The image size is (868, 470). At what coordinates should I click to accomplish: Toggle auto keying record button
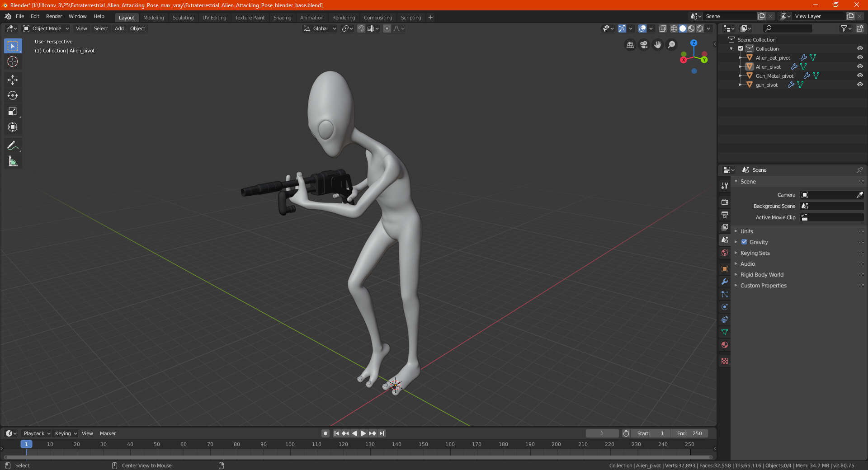(325, 433)
